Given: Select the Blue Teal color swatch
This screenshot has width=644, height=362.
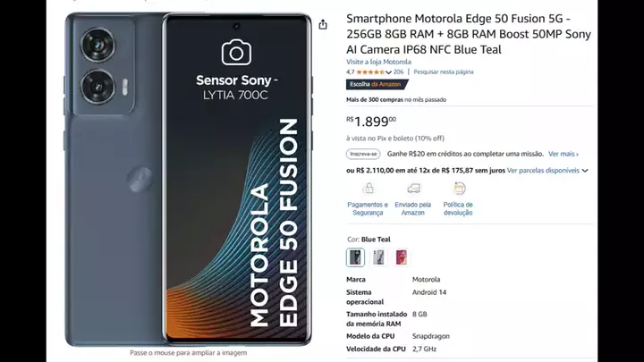Looking at the screenshot, I should 356,257.
